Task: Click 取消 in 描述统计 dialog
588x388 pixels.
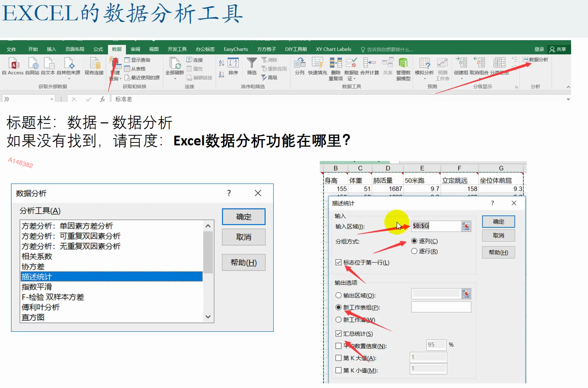Action: pos(498,235)
